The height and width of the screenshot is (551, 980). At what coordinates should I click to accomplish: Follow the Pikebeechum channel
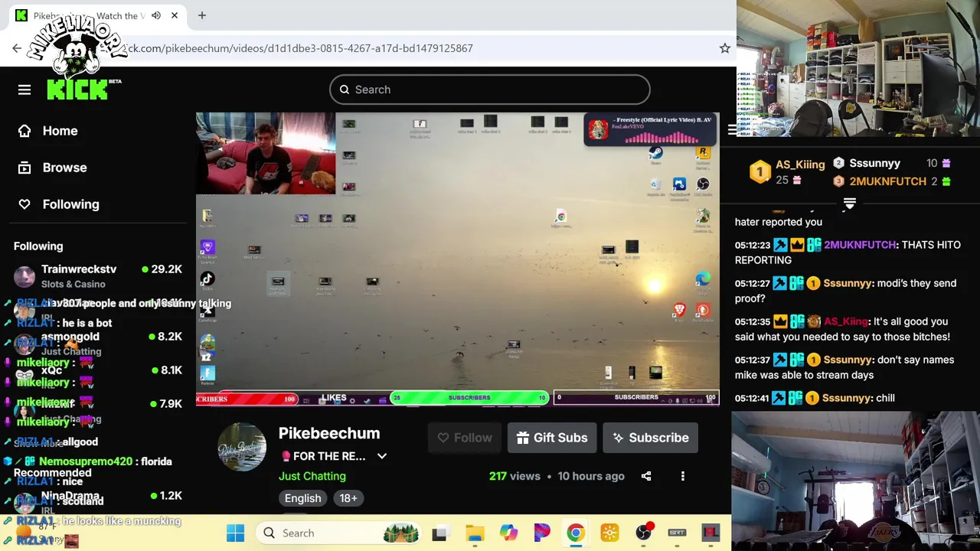465,438
